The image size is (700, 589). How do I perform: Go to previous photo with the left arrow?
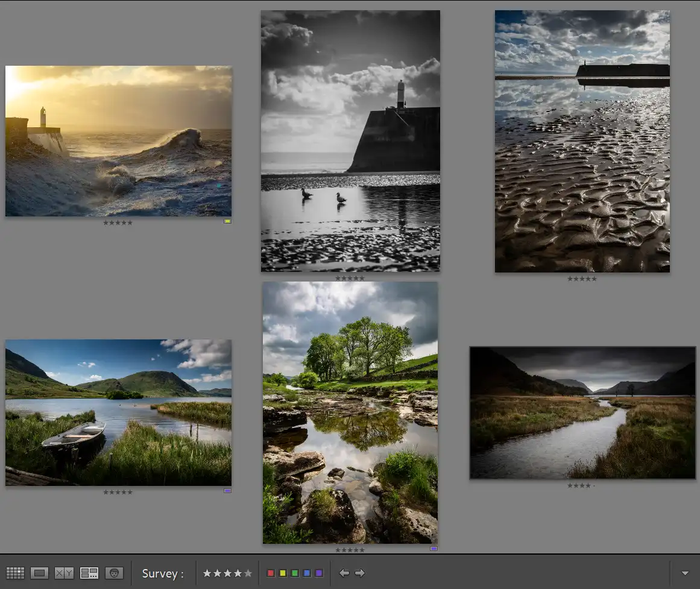[x=345, y=573]
